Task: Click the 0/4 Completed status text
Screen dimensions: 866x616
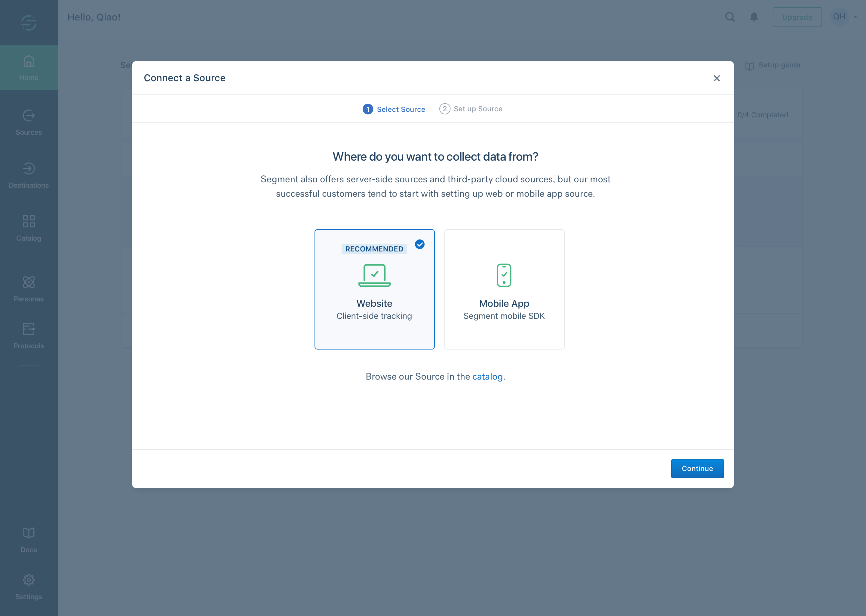Action: click(x=763, y=115)
